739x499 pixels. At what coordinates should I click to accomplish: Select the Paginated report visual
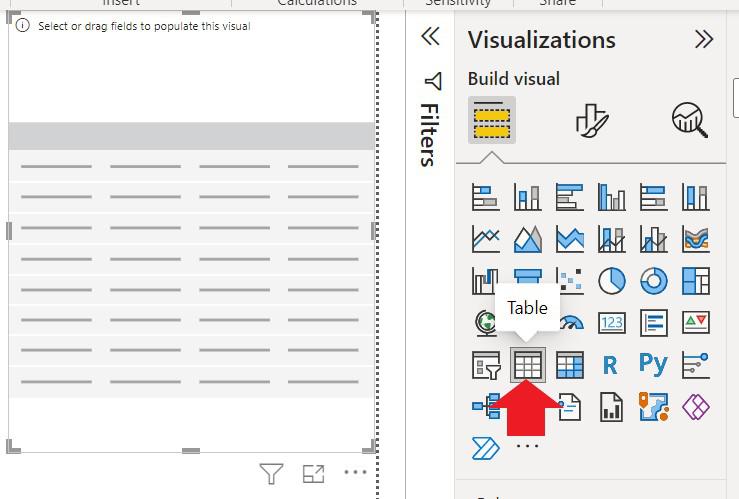pos(611,407)
